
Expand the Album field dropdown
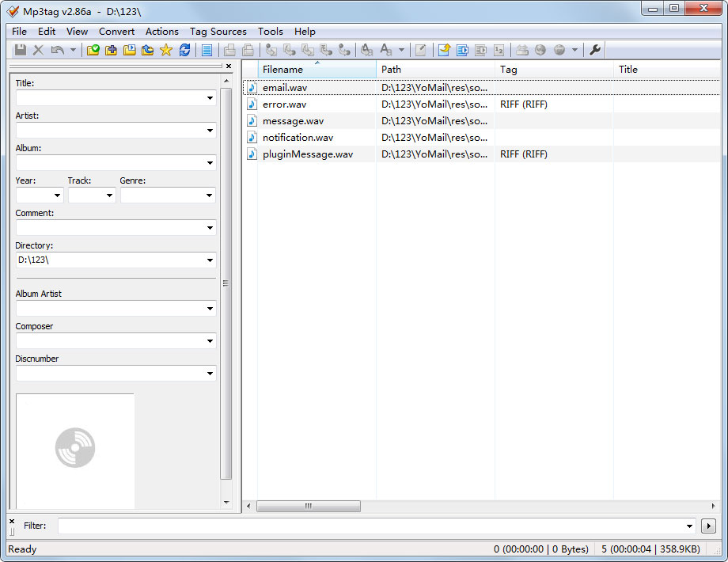pos(210,163)
